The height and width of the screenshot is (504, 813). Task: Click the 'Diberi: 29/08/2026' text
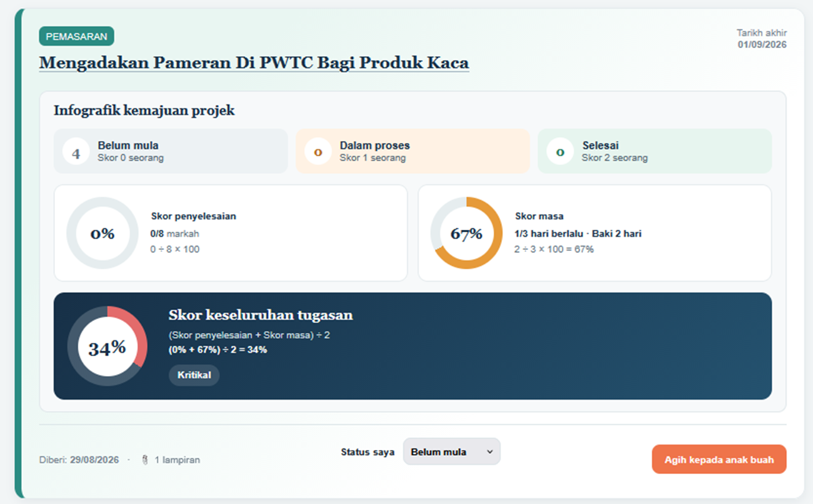point(79,460)
